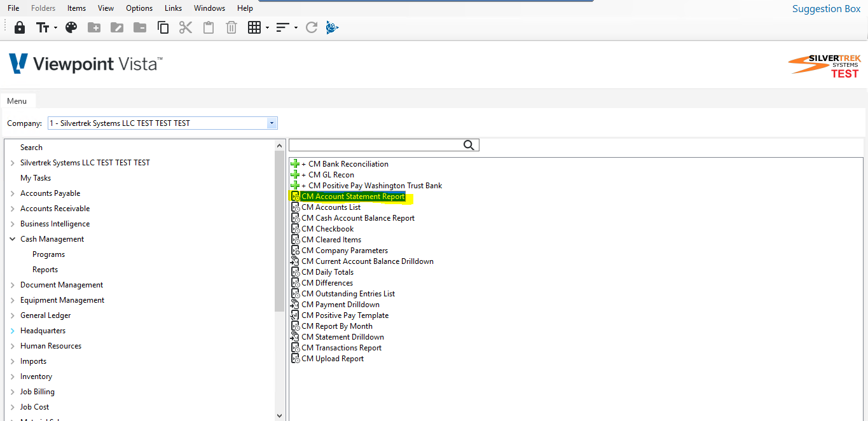Click the scissors cut icon
Image resolution: width=868 pixels, height=421 pixels.
(x=186, y=27)
